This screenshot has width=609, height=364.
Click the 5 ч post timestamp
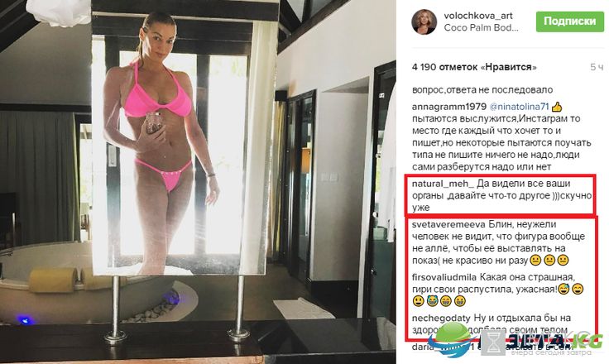coord(597,67)
